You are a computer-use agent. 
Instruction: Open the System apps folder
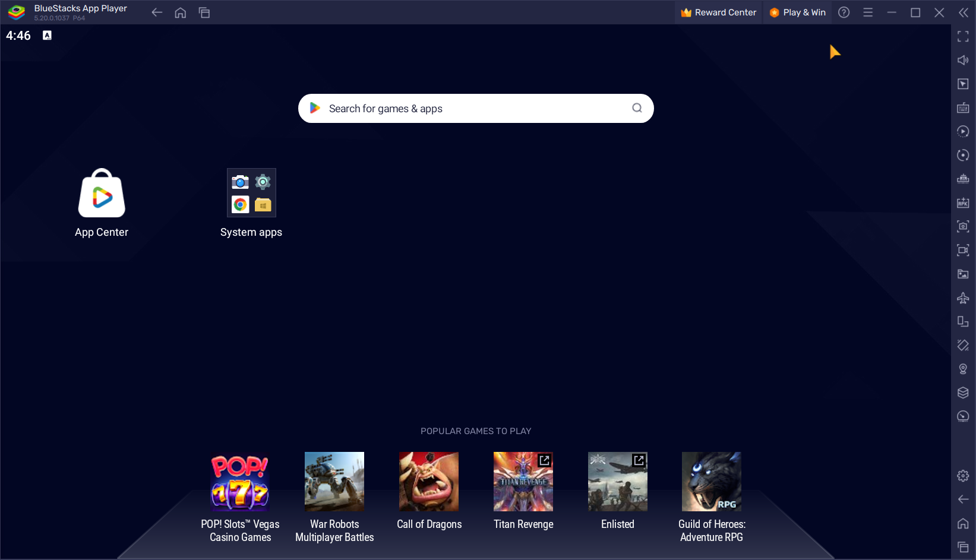251,192
